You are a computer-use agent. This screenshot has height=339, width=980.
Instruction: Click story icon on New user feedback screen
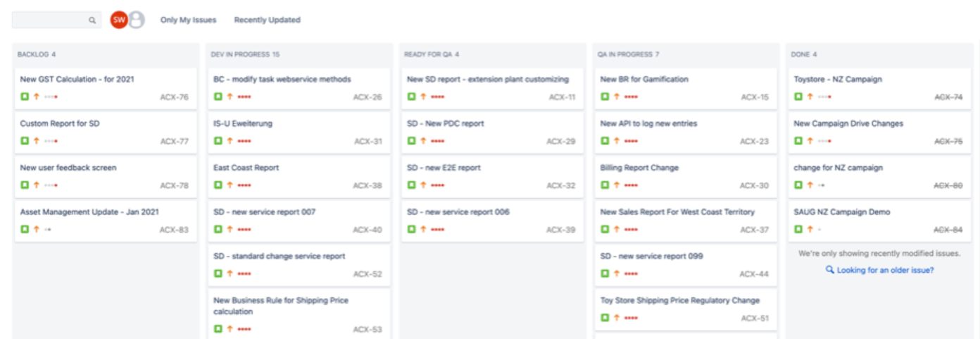(25, 185)
